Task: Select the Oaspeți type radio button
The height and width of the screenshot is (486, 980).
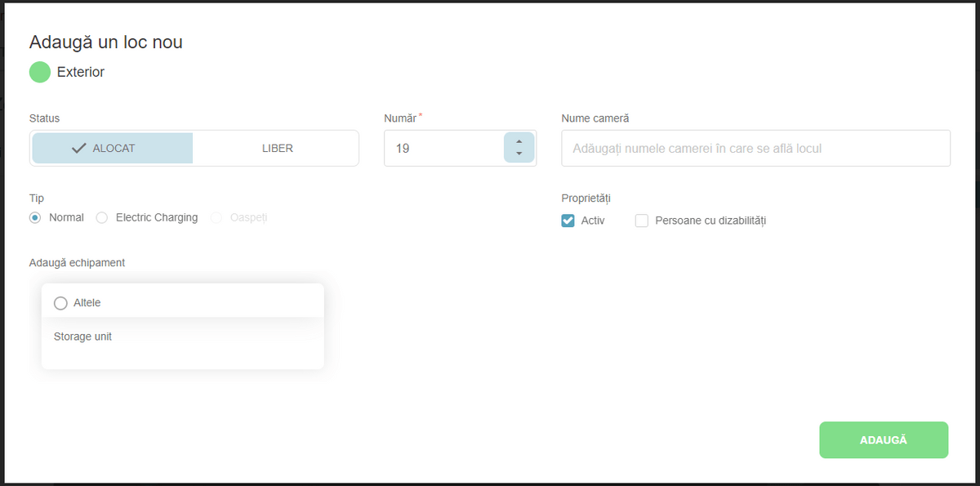Action: click(x=216, y=218)
